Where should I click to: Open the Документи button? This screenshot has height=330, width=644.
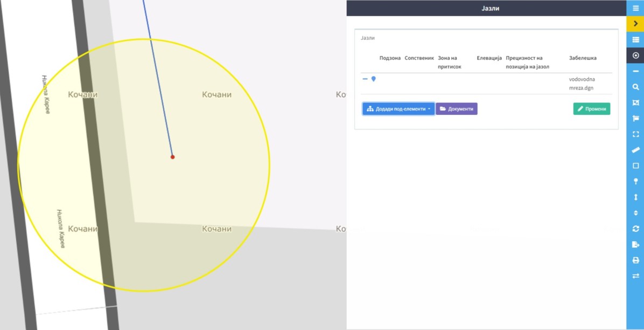456,108
